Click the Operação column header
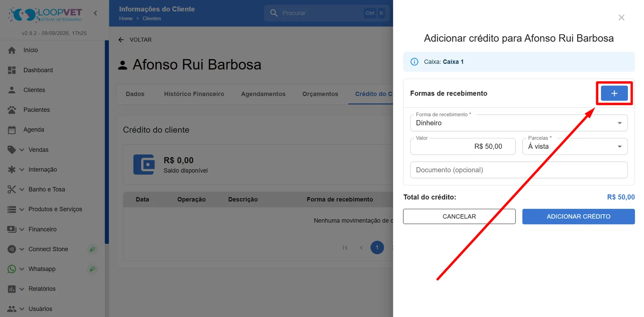644x317 pixels. (x=192, y=200)
